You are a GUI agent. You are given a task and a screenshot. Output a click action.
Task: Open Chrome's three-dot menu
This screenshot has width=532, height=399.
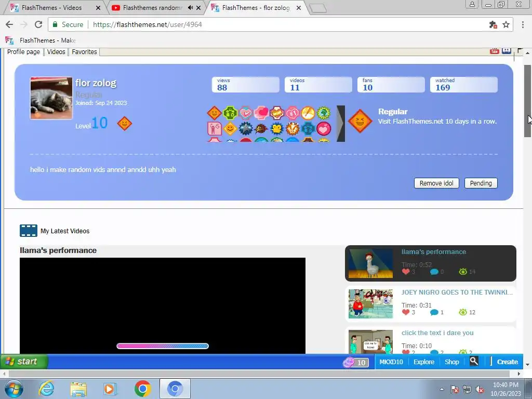click(523, 24)
